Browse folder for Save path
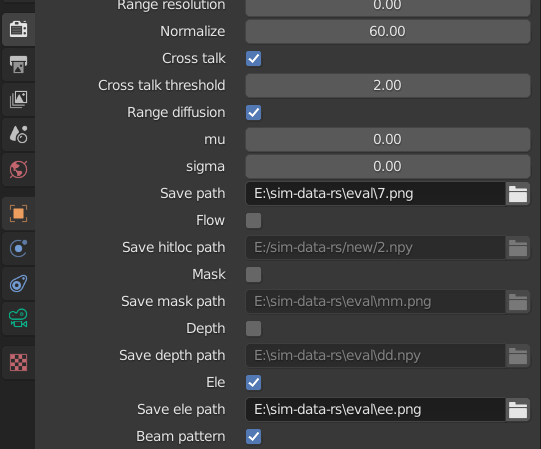Image resolution: width=541 pixels, height=449 pixels. 518,194
